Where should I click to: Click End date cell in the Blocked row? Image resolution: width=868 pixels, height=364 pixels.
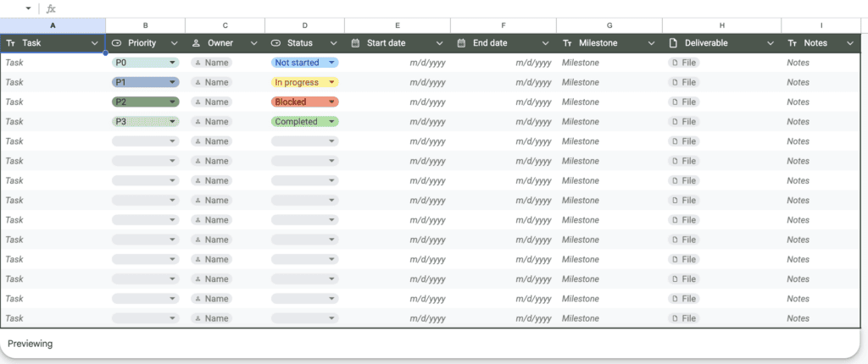504,102
